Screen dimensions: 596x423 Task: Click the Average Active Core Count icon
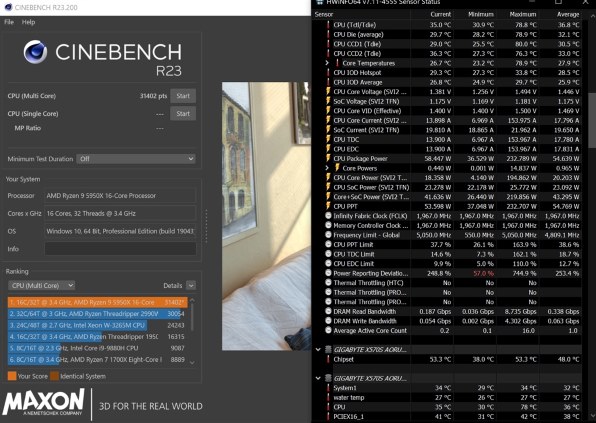(328, 330)
